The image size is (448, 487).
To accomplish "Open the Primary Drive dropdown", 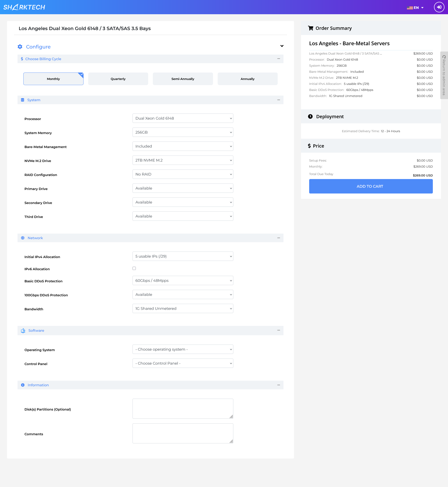I will coord(183,188).
